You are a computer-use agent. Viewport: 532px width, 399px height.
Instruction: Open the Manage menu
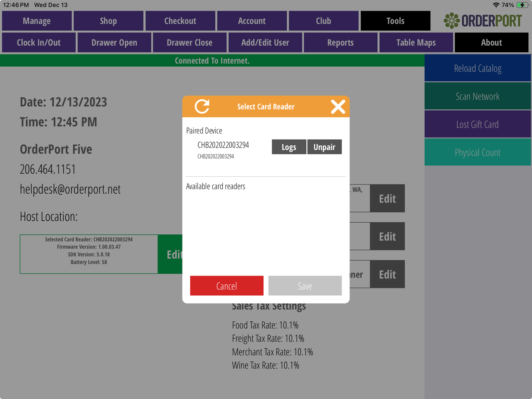(x=37, y=21)
